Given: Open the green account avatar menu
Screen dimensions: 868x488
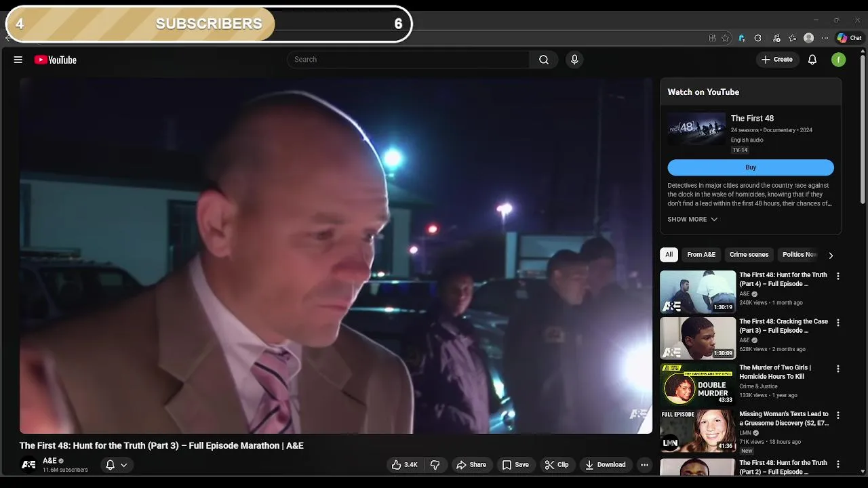Looking at the screenshot, I should (839, 60).
